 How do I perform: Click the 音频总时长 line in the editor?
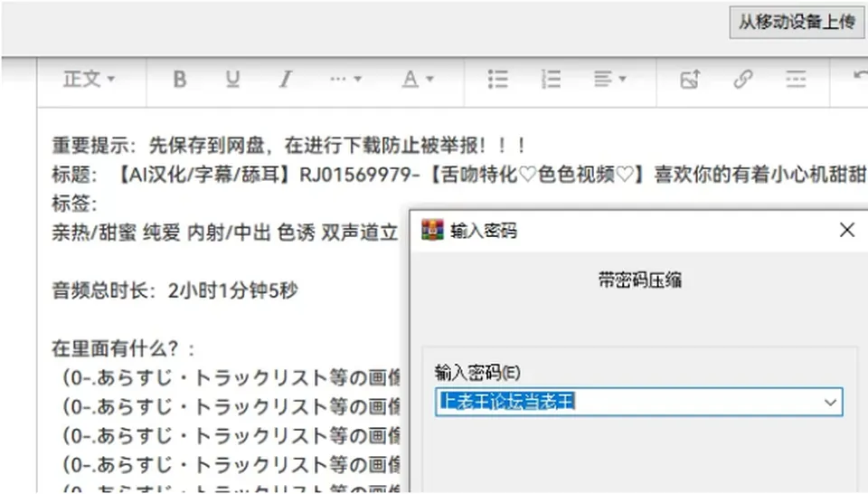coord(175,290)
